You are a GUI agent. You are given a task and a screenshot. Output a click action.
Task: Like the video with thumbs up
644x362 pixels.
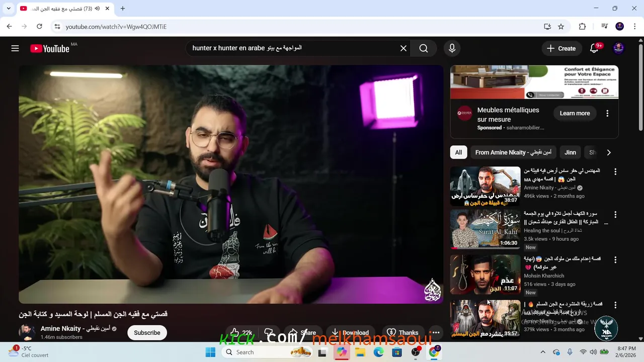click(241, 332)
